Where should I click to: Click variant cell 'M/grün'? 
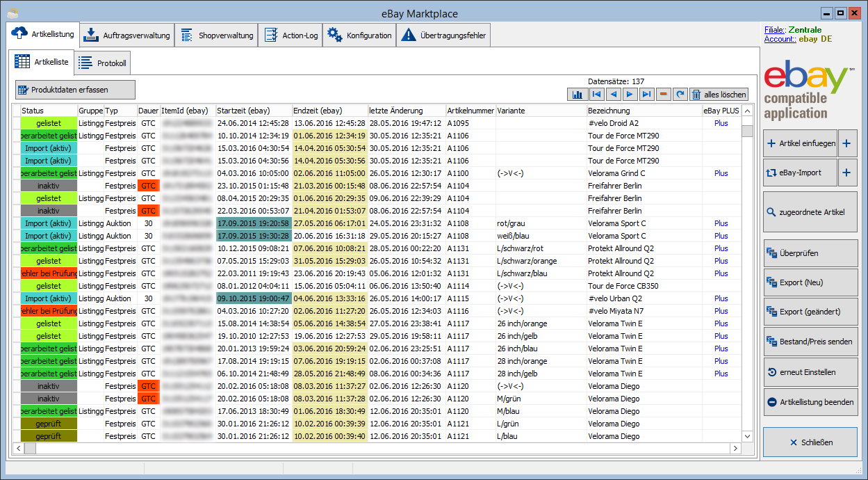coord(541,399)
